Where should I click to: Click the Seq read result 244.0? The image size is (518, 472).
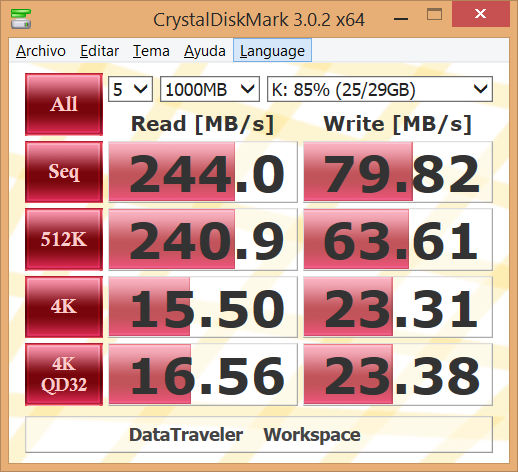click(x=203, y=172)
